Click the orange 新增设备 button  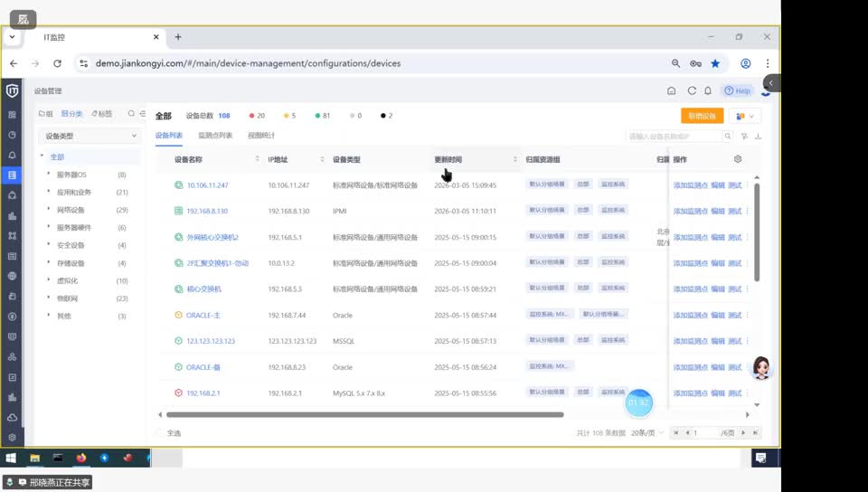coord(702,116)
